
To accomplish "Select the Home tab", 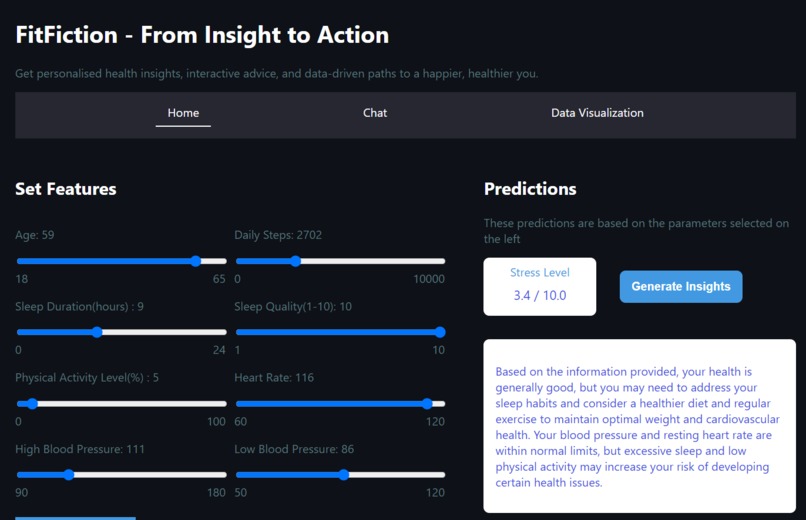I will tap(183, 113).
